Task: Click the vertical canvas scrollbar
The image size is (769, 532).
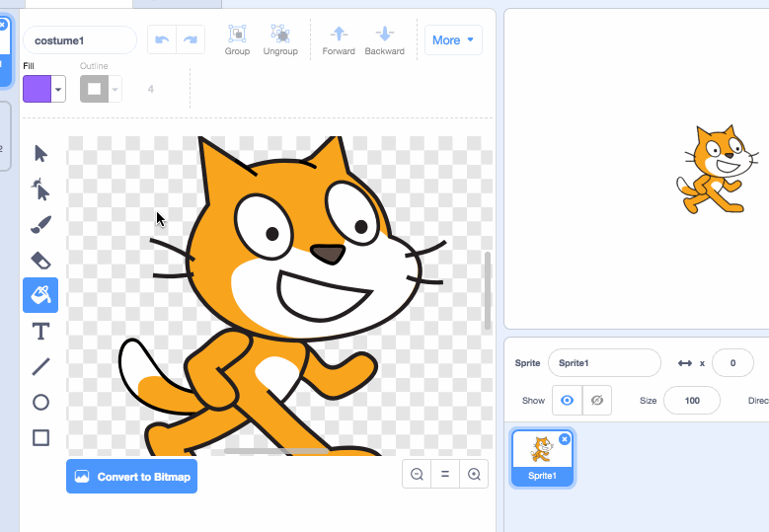Action: tap(488, 291)
